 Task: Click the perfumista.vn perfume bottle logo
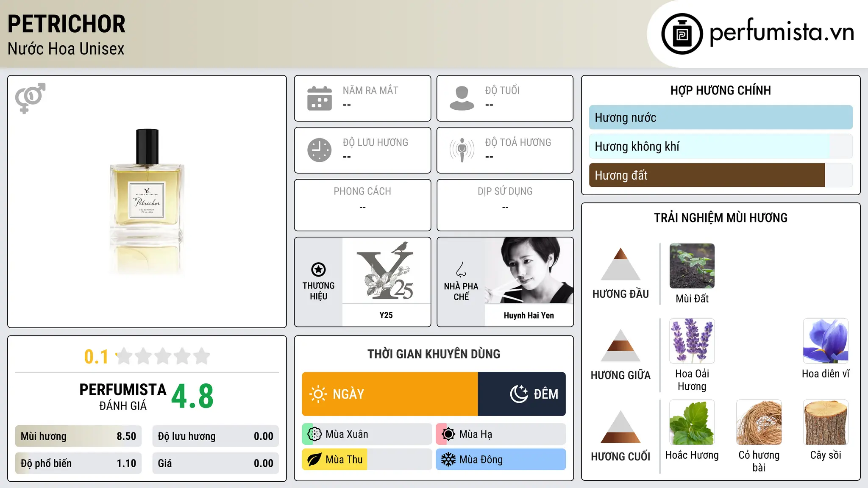[x=682, y=34]
